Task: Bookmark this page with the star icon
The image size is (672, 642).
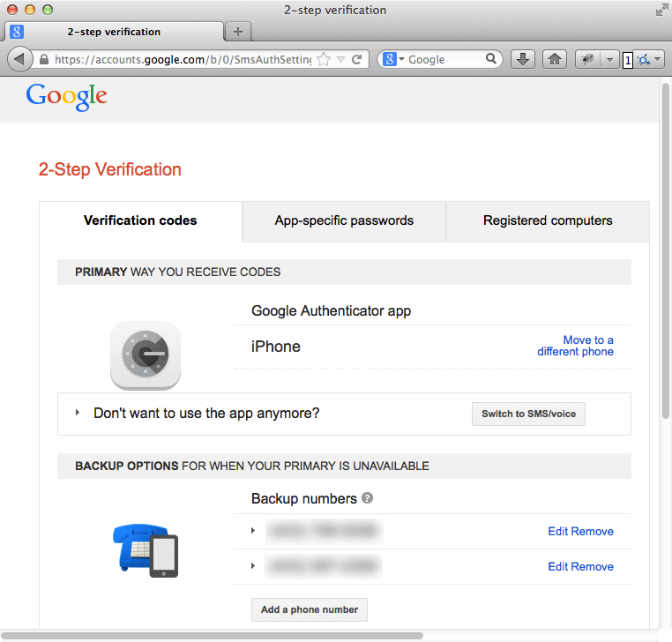Action: pyautogui.click(x=324, y=60)
